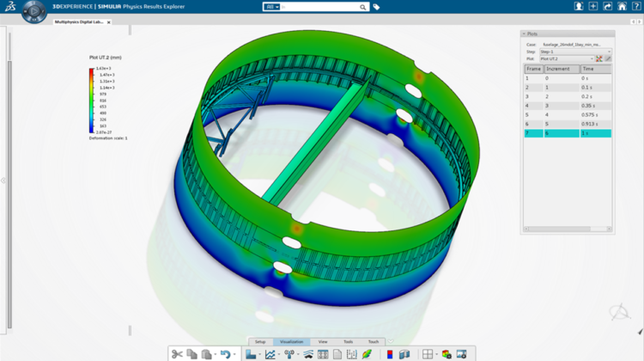Select frame 4 row at 0.35 s
This screenshot has height=361, width=644.
tap(568, 105)
